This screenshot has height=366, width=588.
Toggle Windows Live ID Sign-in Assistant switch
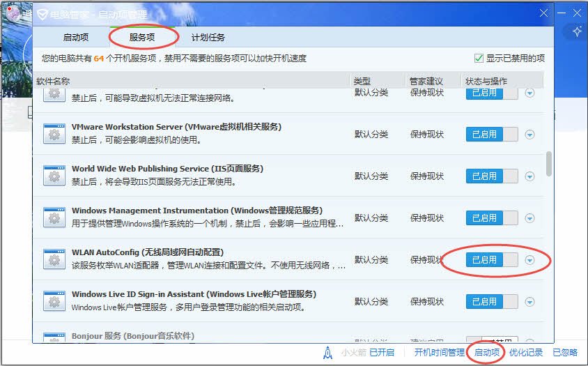pos(492,301)
